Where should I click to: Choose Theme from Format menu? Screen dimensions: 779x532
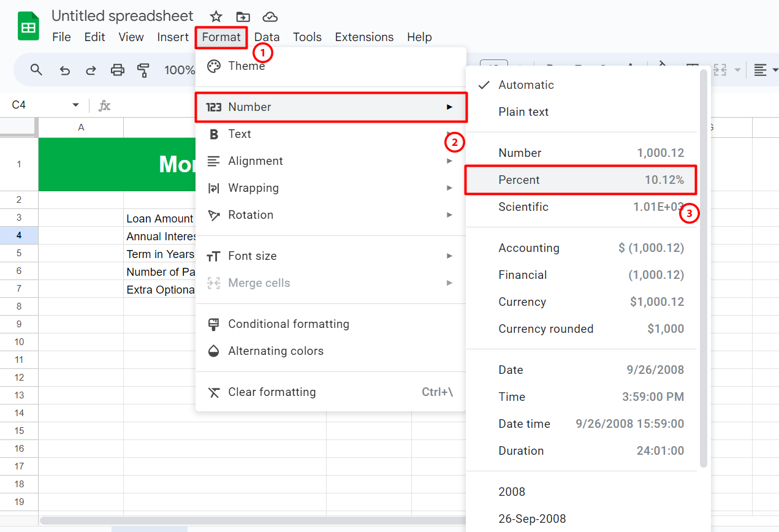pyautogui.click(x=330, y=66)
